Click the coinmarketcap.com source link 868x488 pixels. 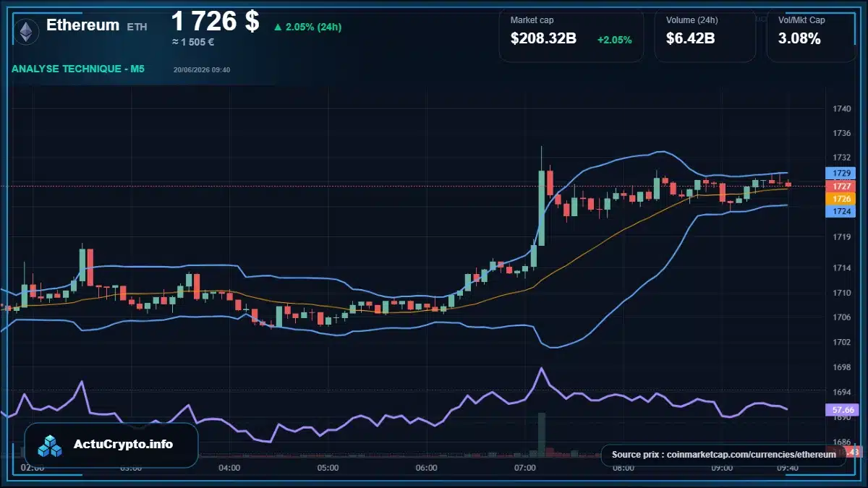click(x=724, y=455)
